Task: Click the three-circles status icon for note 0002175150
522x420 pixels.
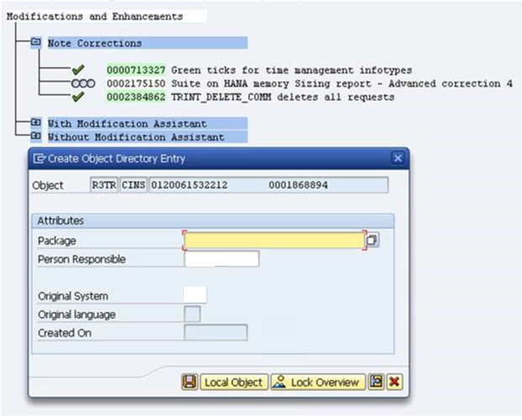Action: coord(83,84)
